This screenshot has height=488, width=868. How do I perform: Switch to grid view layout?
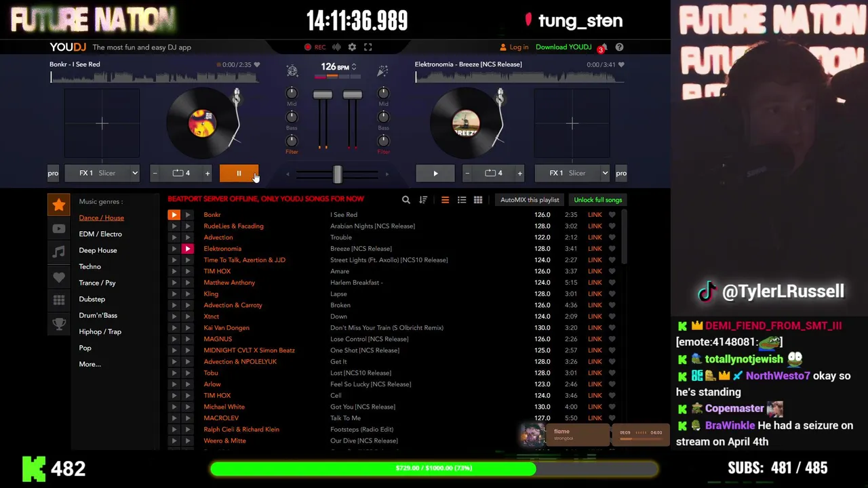pos(478,200)
